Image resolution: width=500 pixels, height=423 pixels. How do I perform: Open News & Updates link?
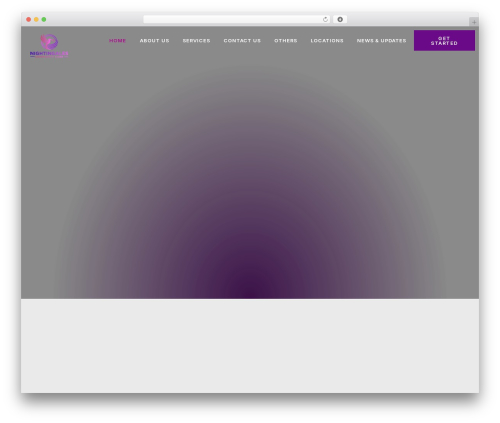tap(381, 41)
